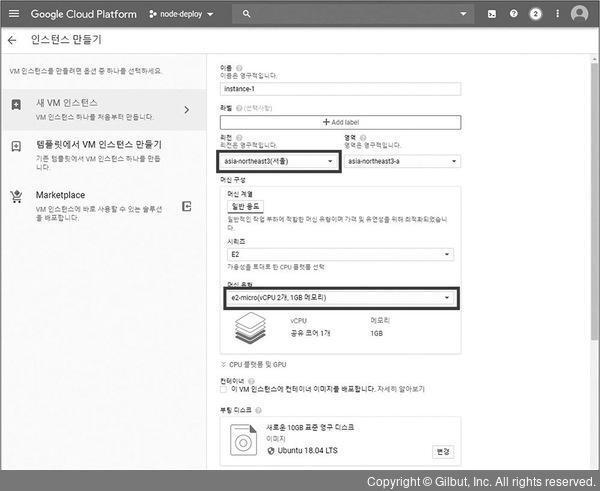Viewport: 600px width, 491px height.
Task: Click the Add label button
Action: [x=340, y=122]
